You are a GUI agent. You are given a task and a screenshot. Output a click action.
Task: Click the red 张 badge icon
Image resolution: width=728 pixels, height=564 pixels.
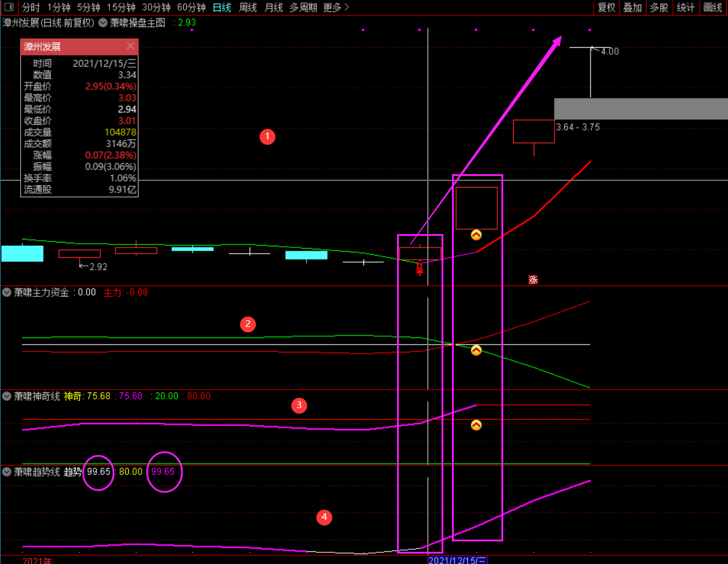pyautogui.click(x=533, y=280)
